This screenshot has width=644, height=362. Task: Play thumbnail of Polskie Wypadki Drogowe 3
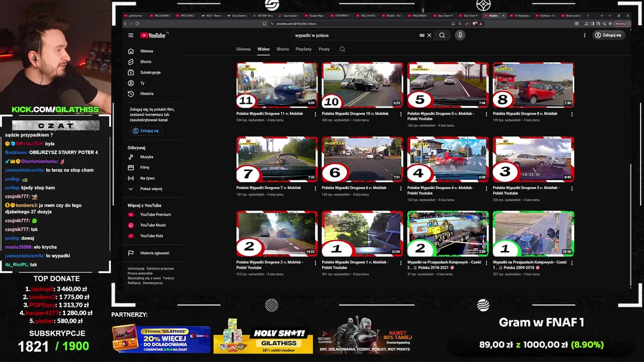(x=533, y=159)
